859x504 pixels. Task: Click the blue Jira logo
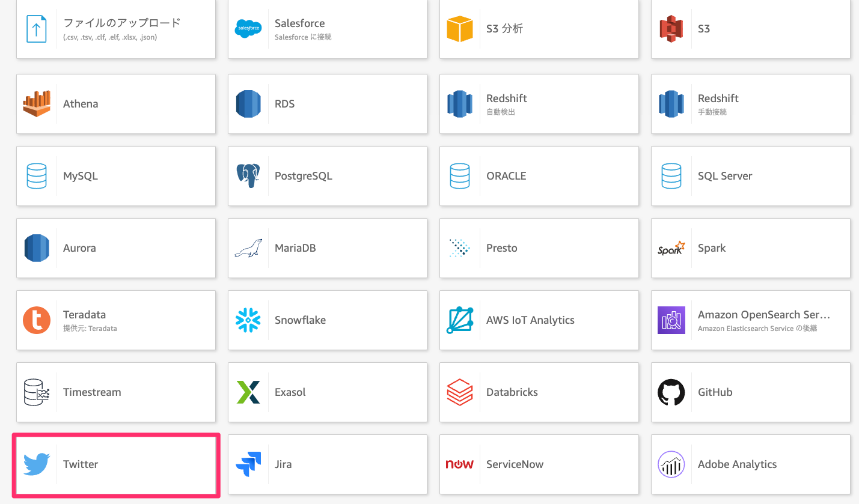pos(248,464)
